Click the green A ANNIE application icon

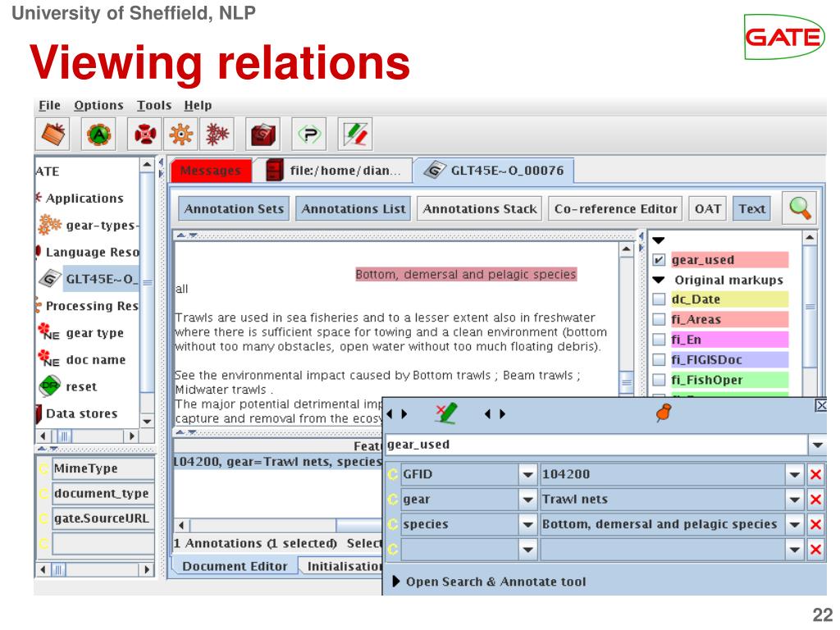[x=98, y=134]
